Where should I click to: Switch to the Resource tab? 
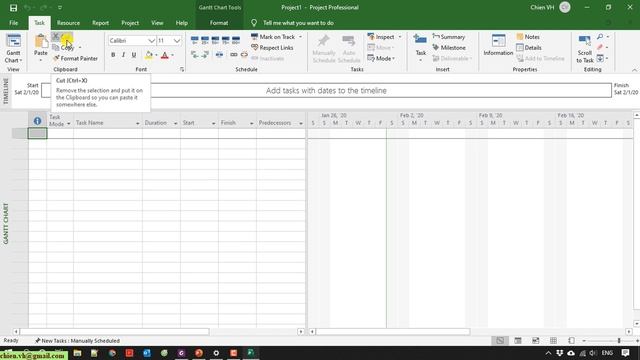(68, 23)
